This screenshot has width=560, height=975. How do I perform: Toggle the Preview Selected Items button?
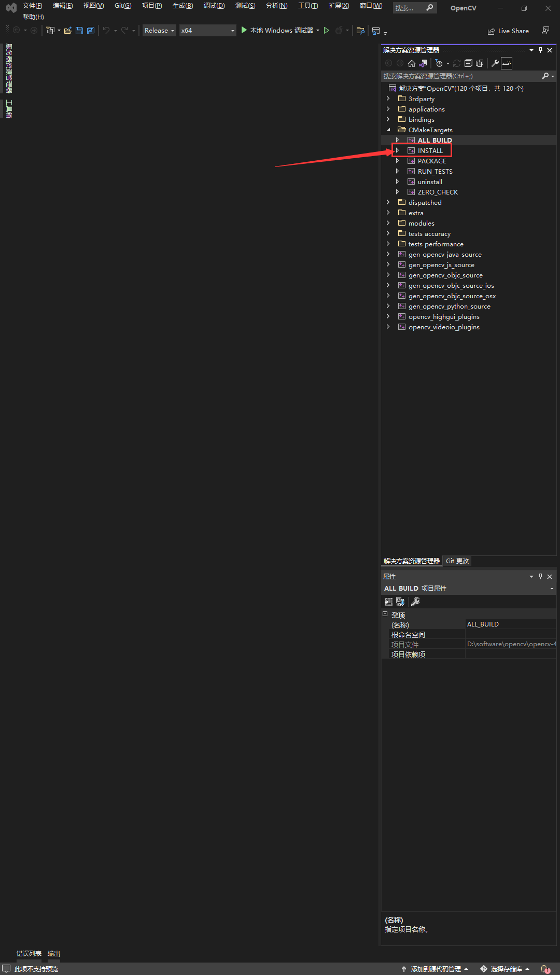coord(507,63)
